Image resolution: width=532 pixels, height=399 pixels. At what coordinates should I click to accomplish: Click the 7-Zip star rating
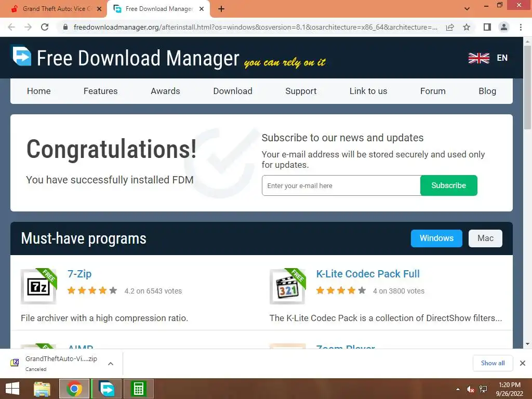click(92, 290)
